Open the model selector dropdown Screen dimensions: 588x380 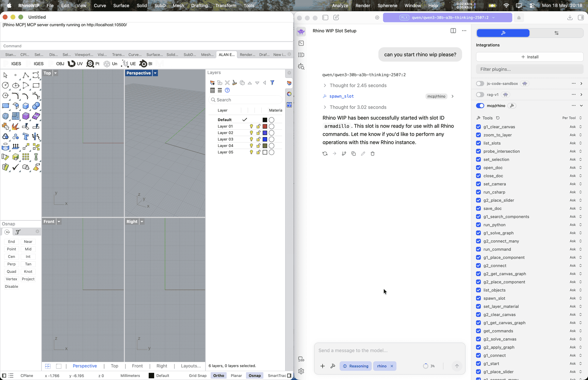click(x=447, y=18)
